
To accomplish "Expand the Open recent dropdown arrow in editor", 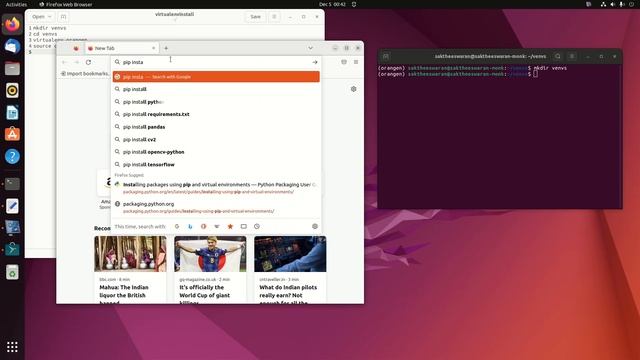I will pyautogui.click(x=50, y=17).
